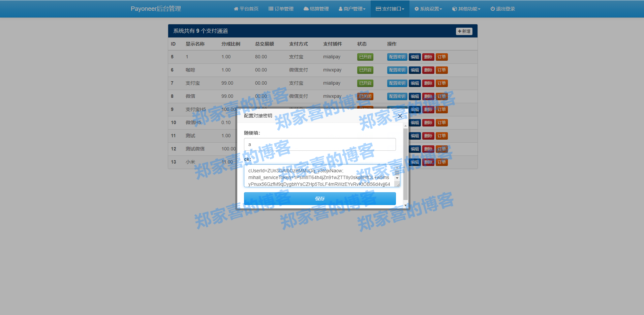The width and height of the screenshot is (644, 315).
Task: Click 80.00 total amount cell
Action: [261, 57]
